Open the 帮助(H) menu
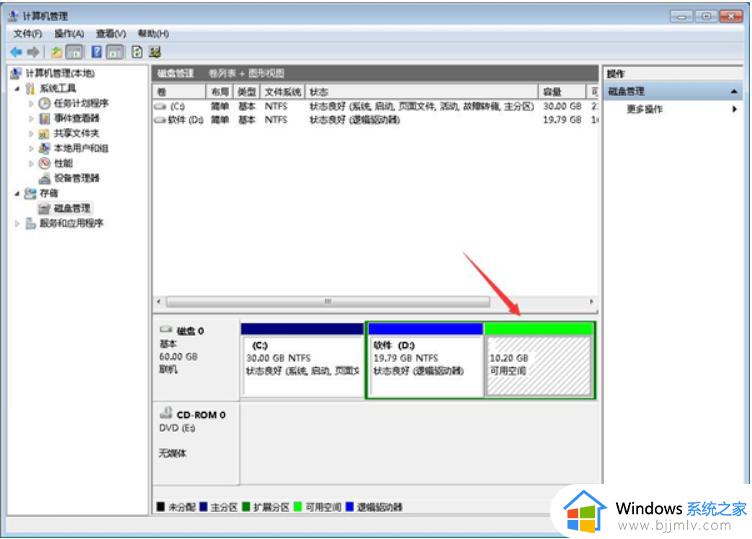 (153, 34)
